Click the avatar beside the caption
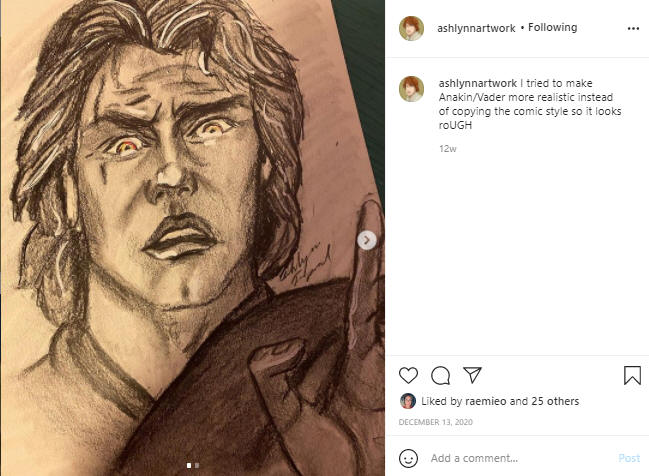The height and width of the screenshot is (476, 649). coord(411,88)
